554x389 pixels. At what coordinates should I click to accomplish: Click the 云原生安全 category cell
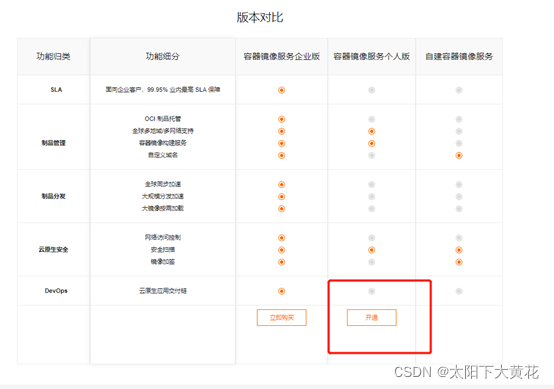tap(53, 249)
